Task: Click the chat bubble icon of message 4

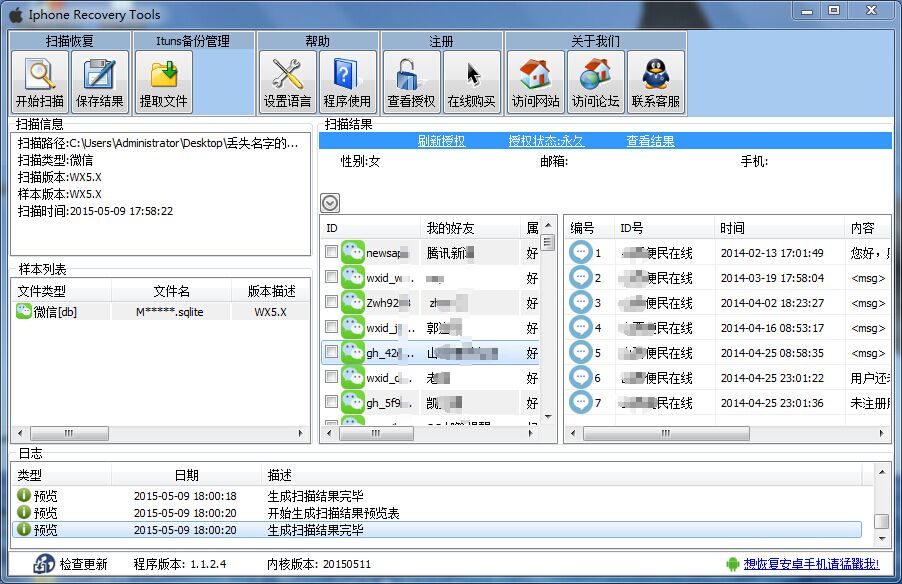Action: pyautogui.click(x=580, y=327)
